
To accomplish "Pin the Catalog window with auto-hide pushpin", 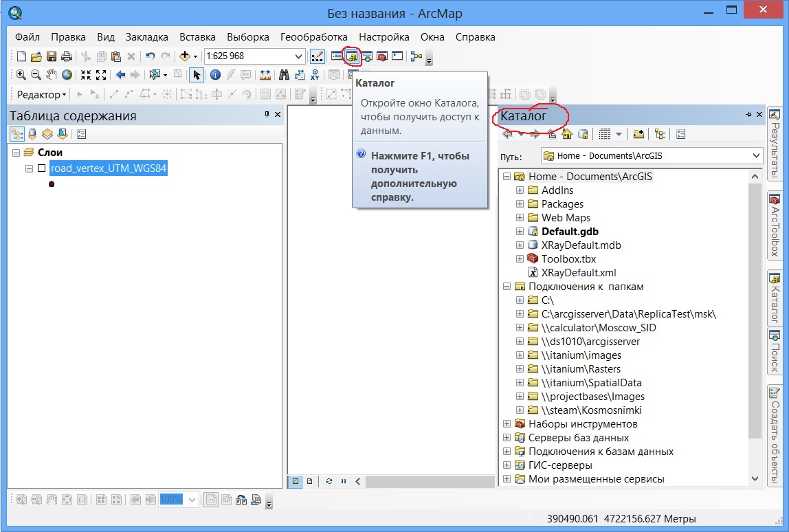I will click(x=748, y=115).
